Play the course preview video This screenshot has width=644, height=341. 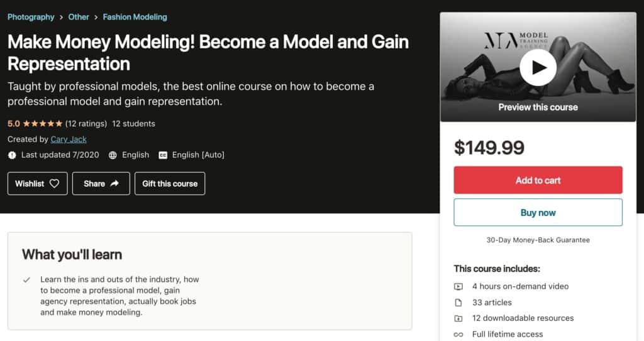538,68
